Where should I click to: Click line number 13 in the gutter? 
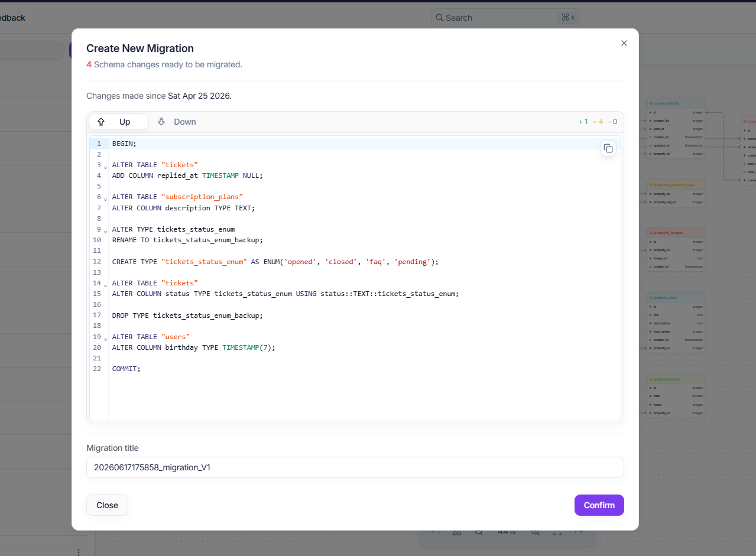click(x=97, y=272)
